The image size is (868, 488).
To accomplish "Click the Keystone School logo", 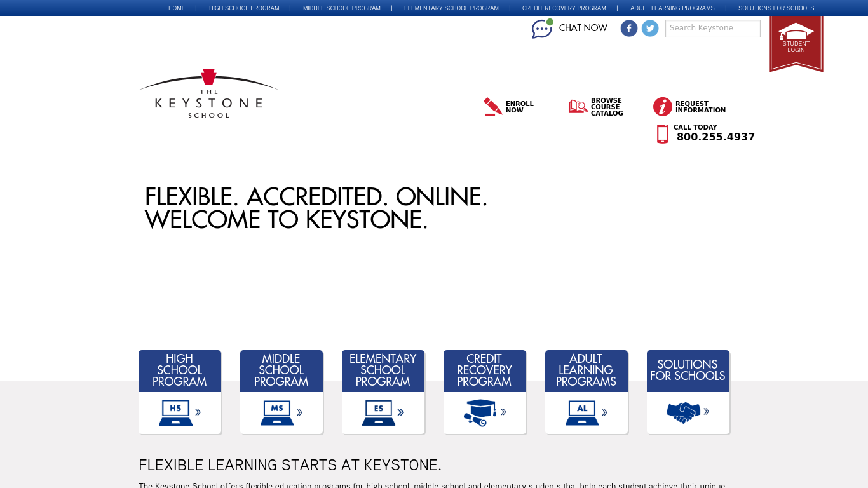I will click(x=208, y=94).
